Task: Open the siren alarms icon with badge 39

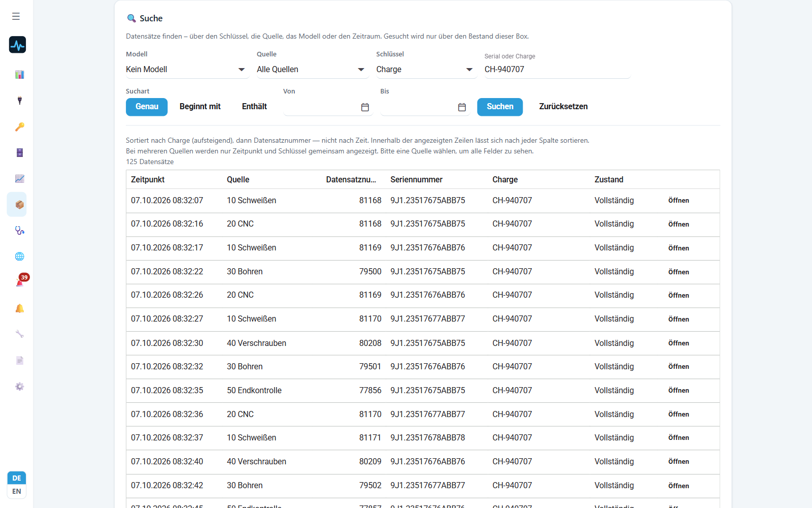Action: click(x=20, y=282)
